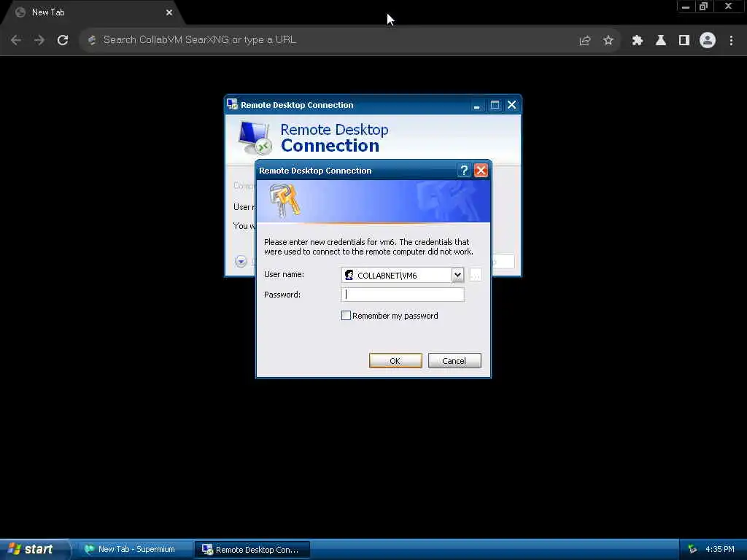747x560 pixels.
Task: Open the User name dropdown arrow
Action: point(457,275)
